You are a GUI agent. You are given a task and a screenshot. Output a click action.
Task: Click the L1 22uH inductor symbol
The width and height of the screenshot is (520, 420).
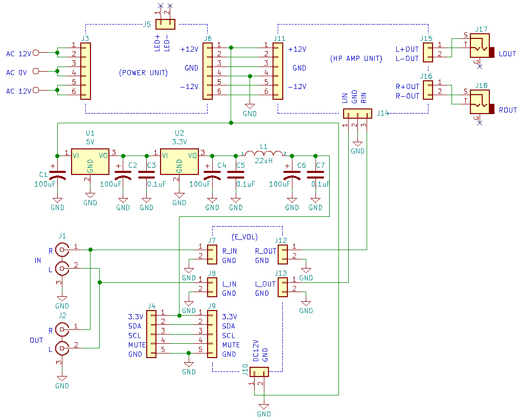(x=263, y=153)
